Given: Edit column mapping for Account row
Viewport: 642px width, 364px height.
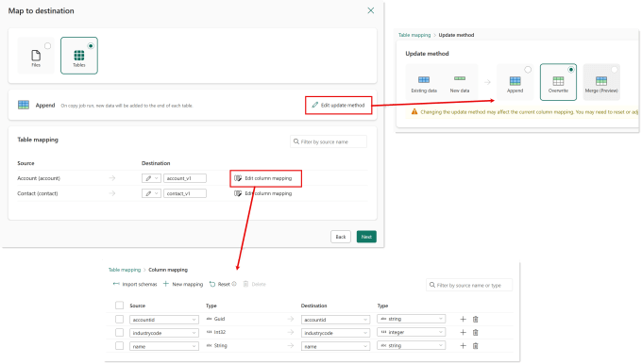Looking at the screenshot, I should (263, 178).
